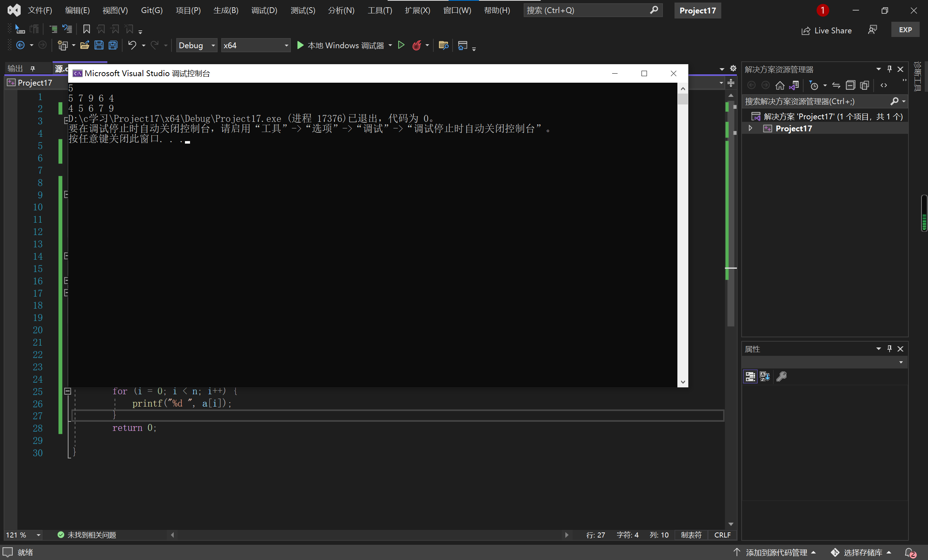Open the Property Pages wrench icon
Screen dimensions: 928x560
(x=782, y=376)
